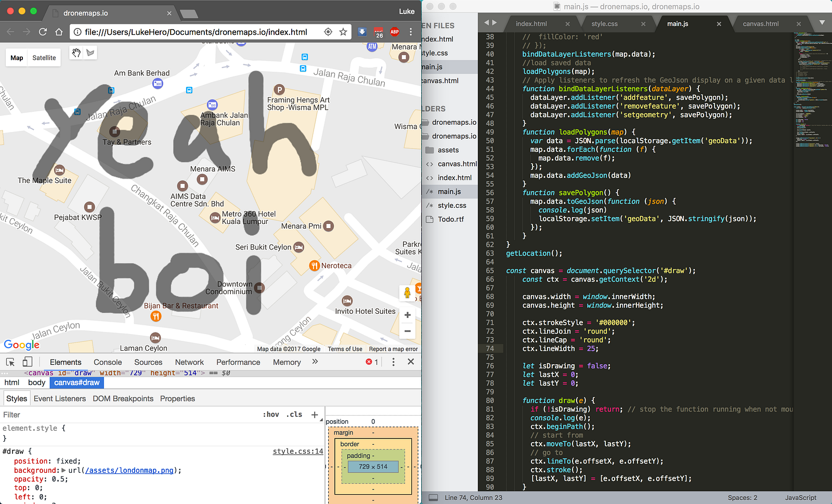
Task: Toggle the device toolbar in DevTools
Action: point(28,362)
